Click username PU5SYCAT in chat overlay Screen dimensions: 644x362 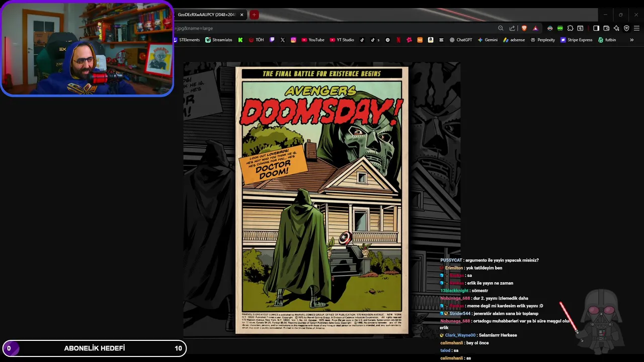pos(451,260)
